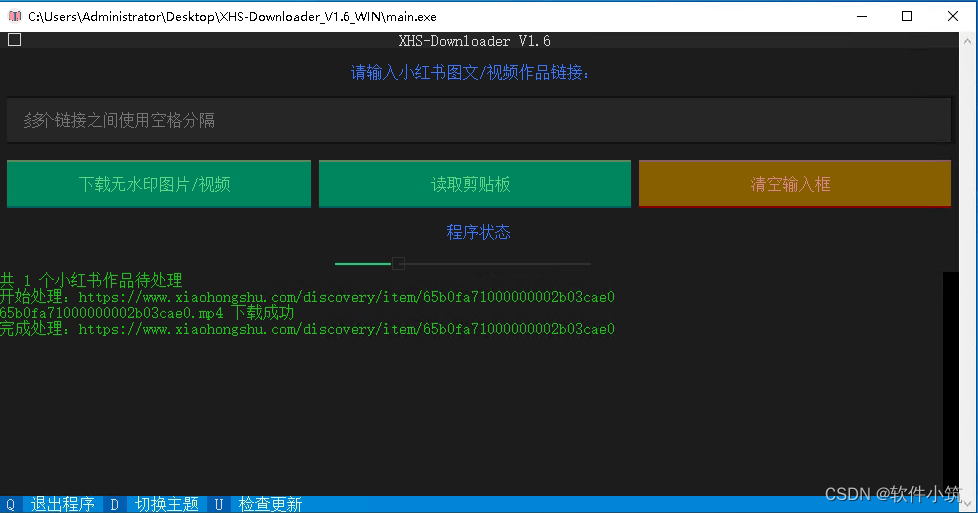Screen dimensions: 978x513
Task: Click the progress bar handle block
Action: (399, 263)
